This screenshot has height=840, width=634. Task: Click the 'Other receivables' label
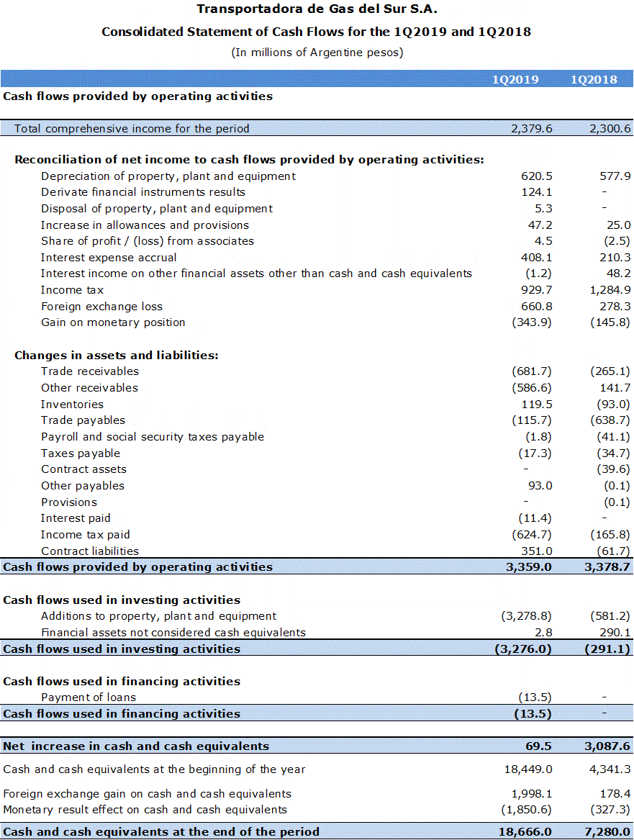coord(89,388)
